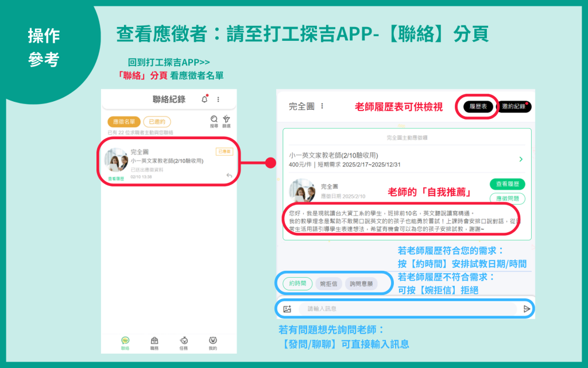The height and width of the screenshot is (368, 588).
Task: Open notifications bell in 聯絡紀錄 header
Action: 204,99
